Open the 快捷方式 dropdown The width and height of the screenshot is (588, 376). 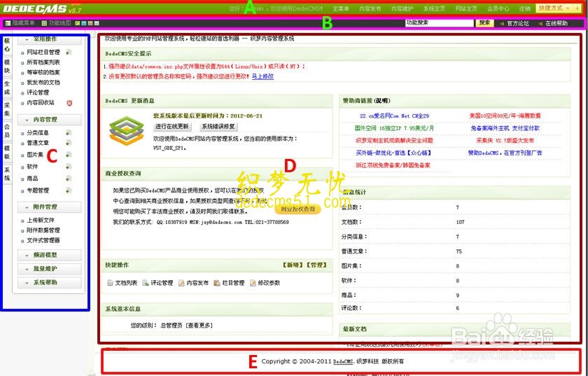pyautogui.click(x=554, y=8)
